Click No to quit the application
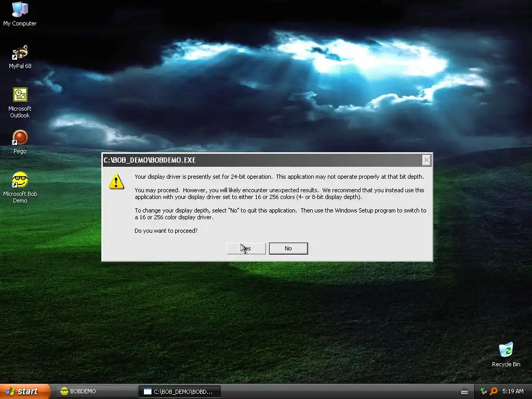 coord(288,248)
